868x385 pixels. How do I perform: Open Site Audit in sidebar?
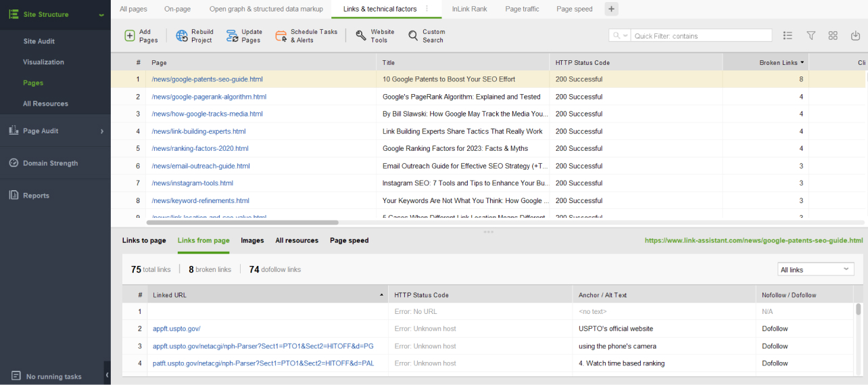click(39, 41)
